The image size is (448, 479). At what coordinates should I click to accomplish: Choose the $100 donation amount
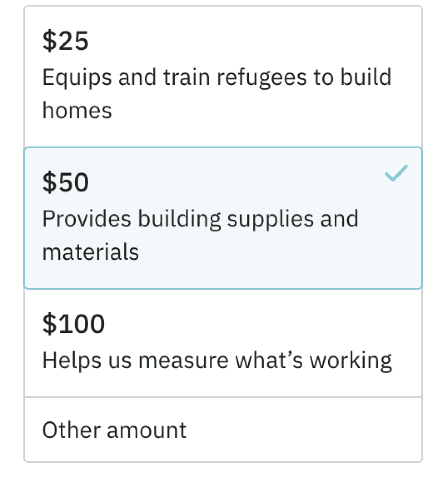tap(223, 343)
